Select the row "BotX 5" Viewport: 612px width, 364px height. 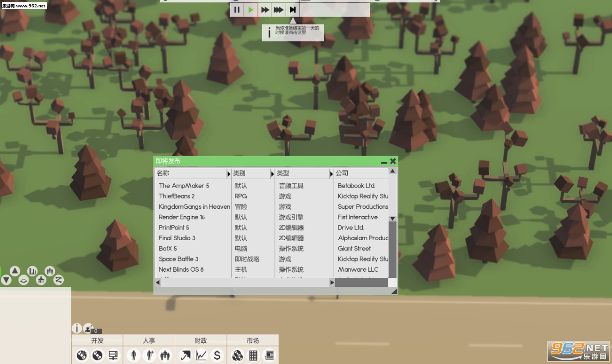coord(272,249)
